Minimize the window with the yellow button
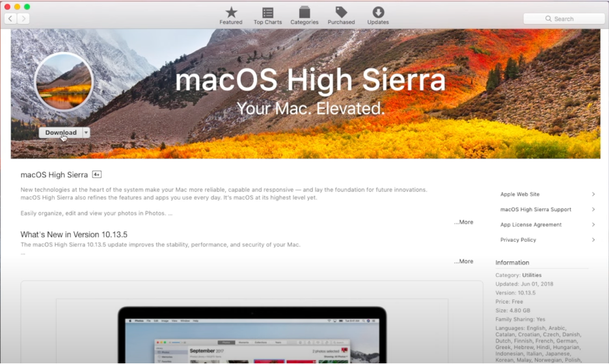This screenshot has width=609, height=364. point(17,6)
